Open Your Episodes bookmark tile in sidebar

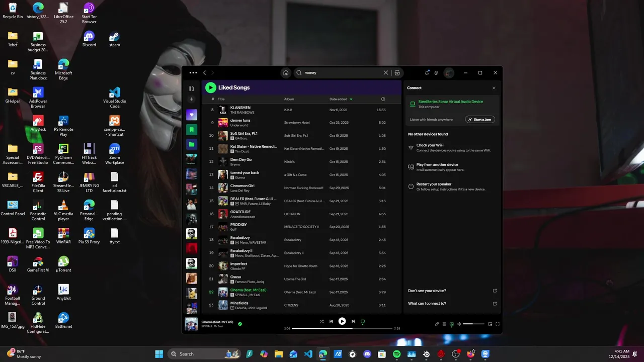point(191,130)
